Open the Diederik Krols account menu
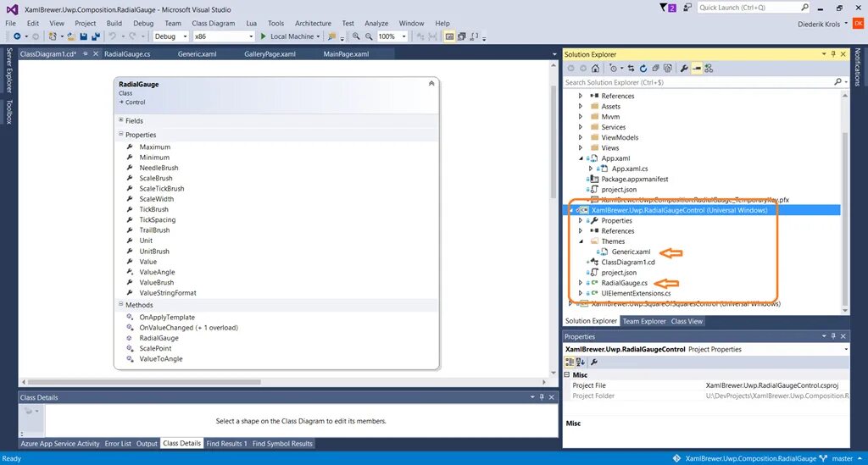The image size is (868, 465). (x=822, y=24)
